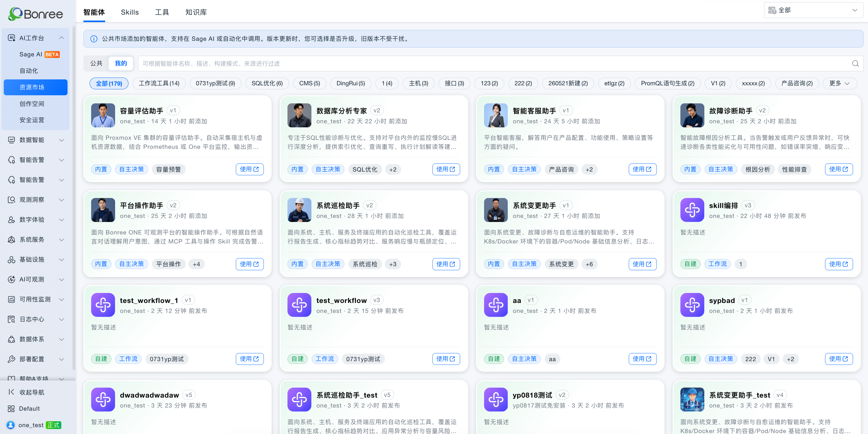Click the AI工作台 sidebar icon
This screenshot has width=868, height=434.
pyautogui.click(x=12, y=38)
